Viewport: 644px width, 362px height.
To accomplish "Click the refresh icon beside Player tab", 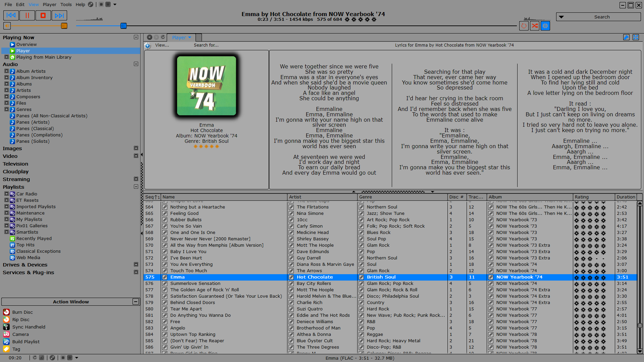I will [x=163, y=37].
